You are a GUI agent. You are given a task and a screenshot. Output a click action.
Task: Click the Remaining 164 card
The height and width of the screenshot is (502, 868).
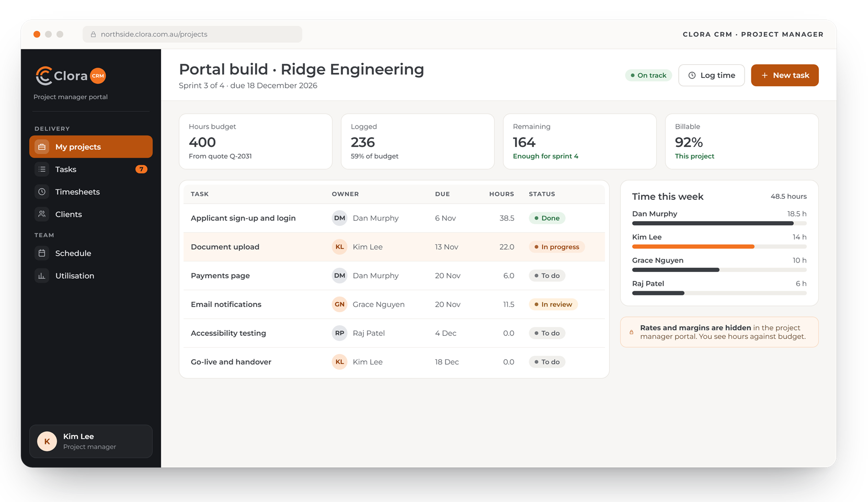point(580,142)
